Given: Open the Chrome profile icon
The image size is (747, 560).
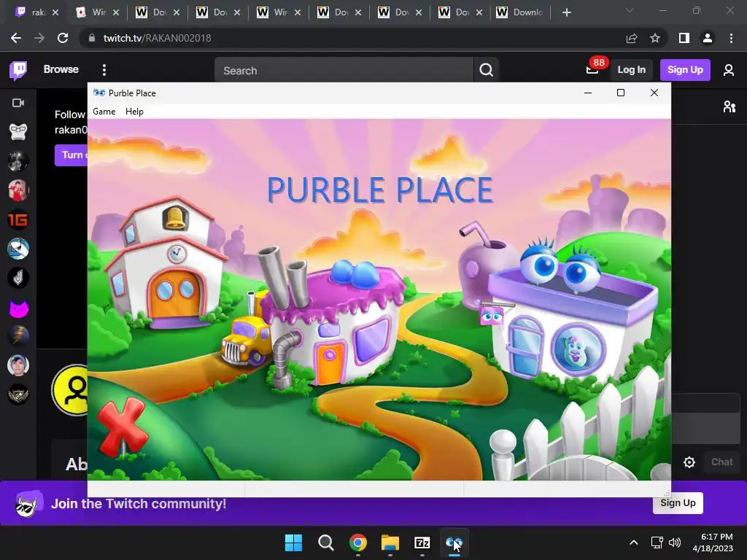Looking at the screenshot, I should 708,38.
